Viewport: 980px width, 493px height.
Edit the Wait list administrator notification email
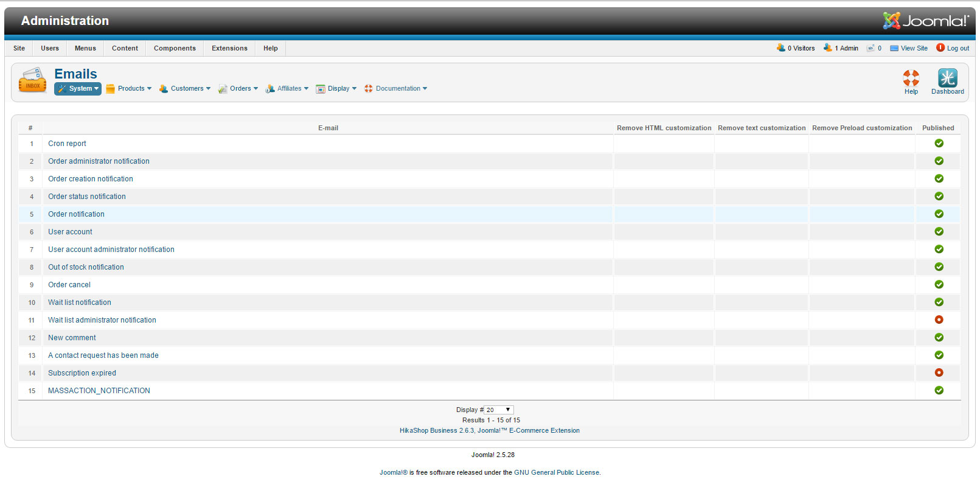tap(102, 320)
